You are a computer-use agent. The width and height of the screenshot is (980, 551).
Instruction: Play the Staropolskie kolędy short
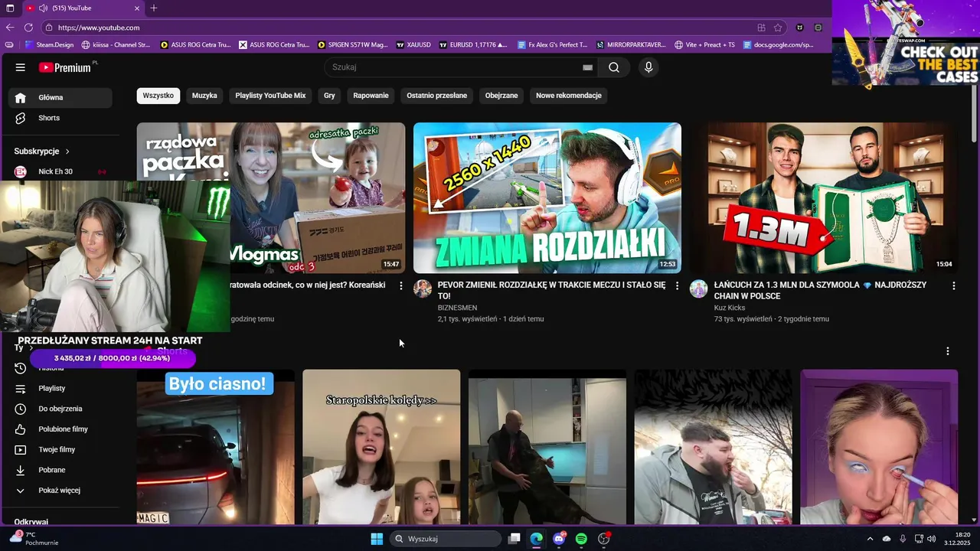[x=381, y=447]
